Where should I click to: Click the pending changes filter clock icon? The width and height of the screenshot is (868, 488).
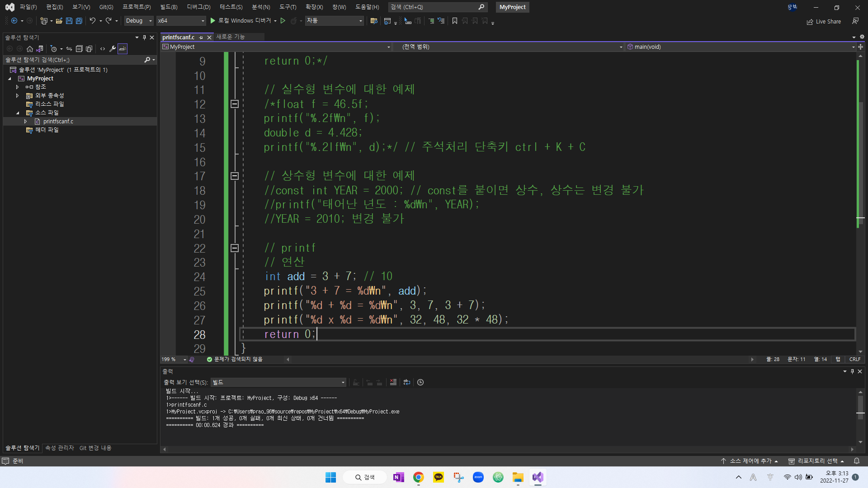(54, 49)
